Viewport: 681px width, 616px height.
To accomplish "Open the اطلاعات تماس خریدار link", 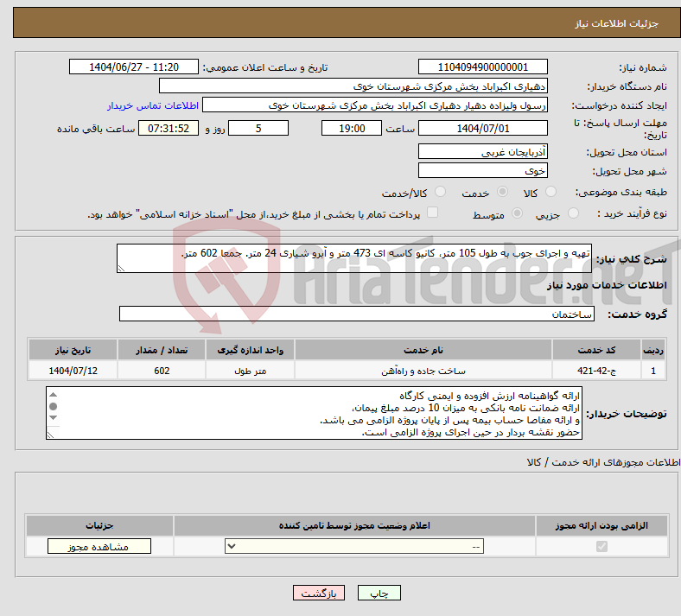I will [153, 105].
